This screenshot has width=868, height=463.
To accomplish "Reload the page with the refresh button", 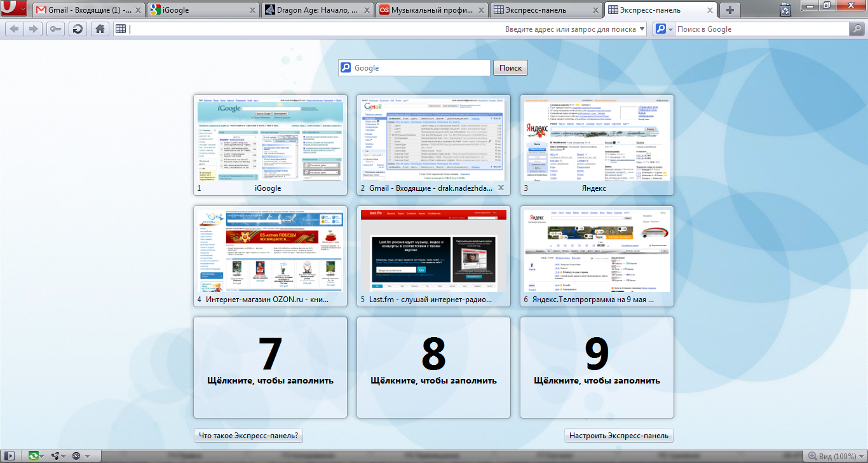I will click(78, 29).
